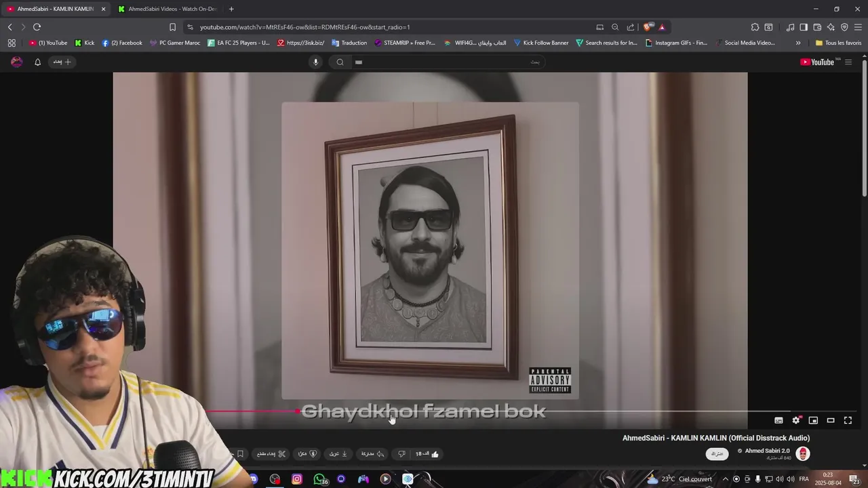Open Brave Rewards triangle icon
Image resolution: width=868 pixels, height=488 pixels.
662,27
